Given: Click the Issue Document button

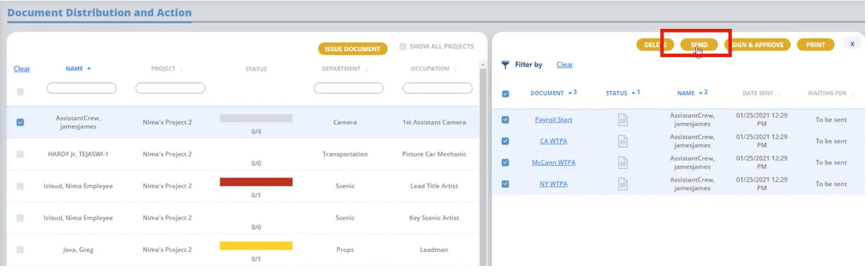Looking at the screenshot, I should point(352,49).
